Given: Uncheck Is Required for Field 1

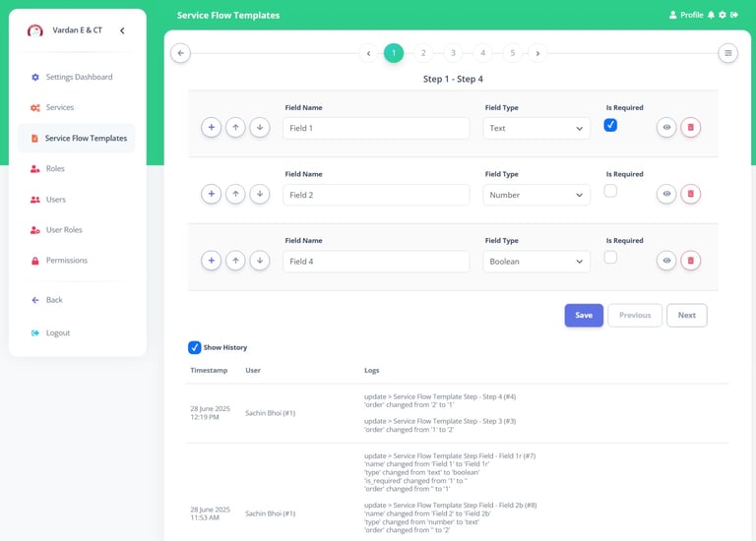Looking at the screenshot, I should [x=610, y=125].
